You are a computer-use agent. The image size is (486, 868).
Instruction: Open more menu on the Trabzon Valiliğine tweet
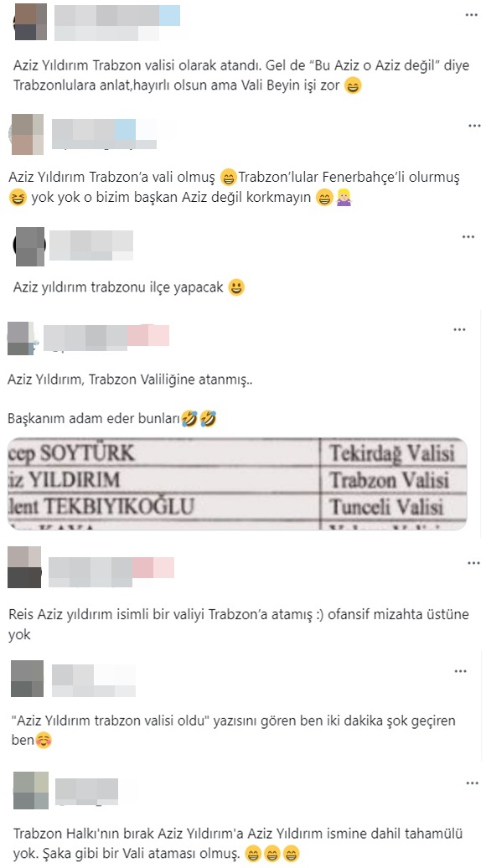459,329
